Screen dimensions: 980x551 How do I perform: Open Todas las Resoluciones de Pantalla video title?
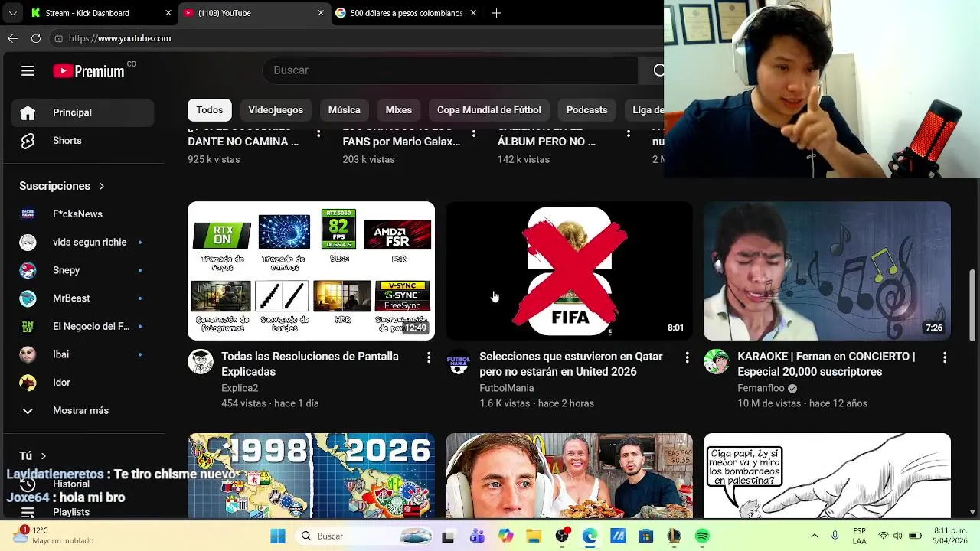point(310,364)
